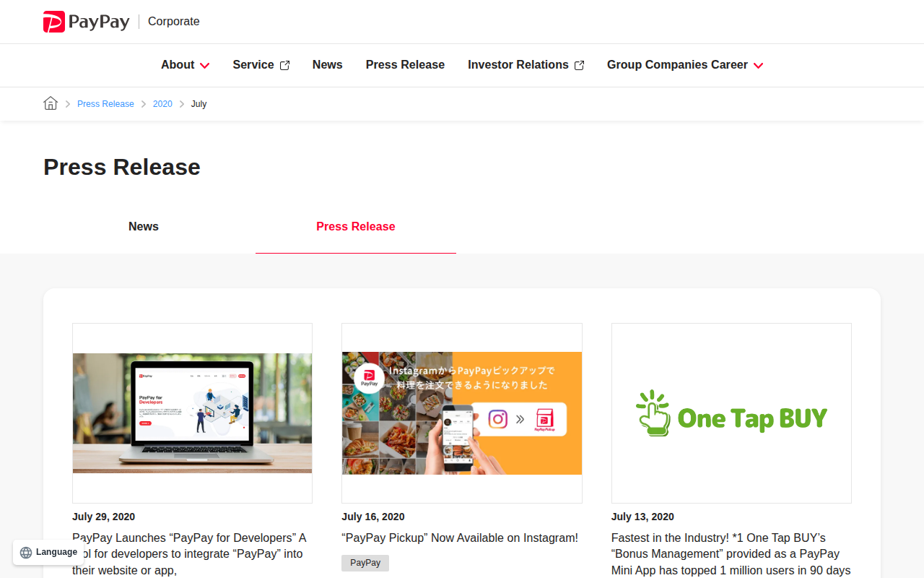The height and width of the screenshot is (578, 924).
Task: Open the Investor Relations navigation item
Action: pyautogui.click(x=526, y=65)
